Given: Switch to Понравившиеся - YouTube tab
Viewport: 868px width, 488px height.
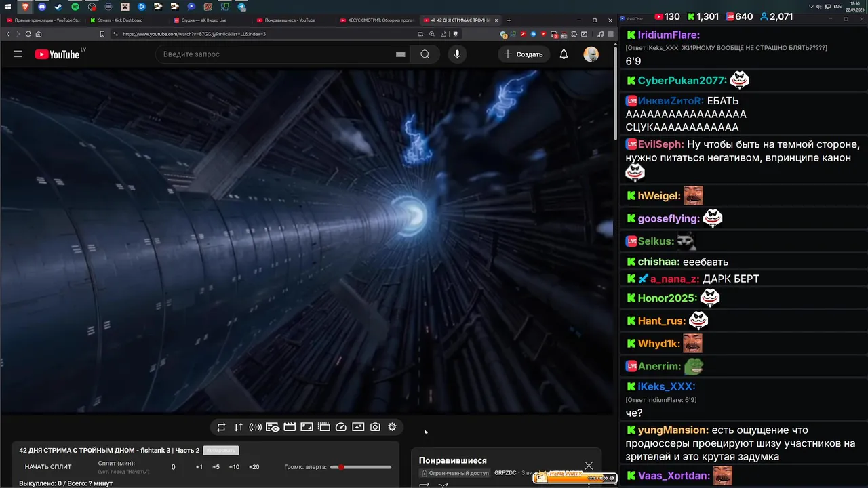Looking at the screenshot, I should [x=294, y=20].
